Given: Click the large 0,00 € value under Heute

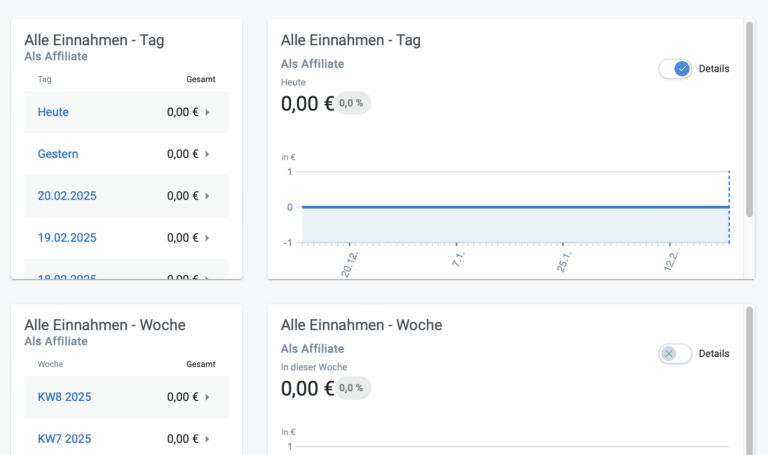Looking at the screenshot, I should 307,104.
